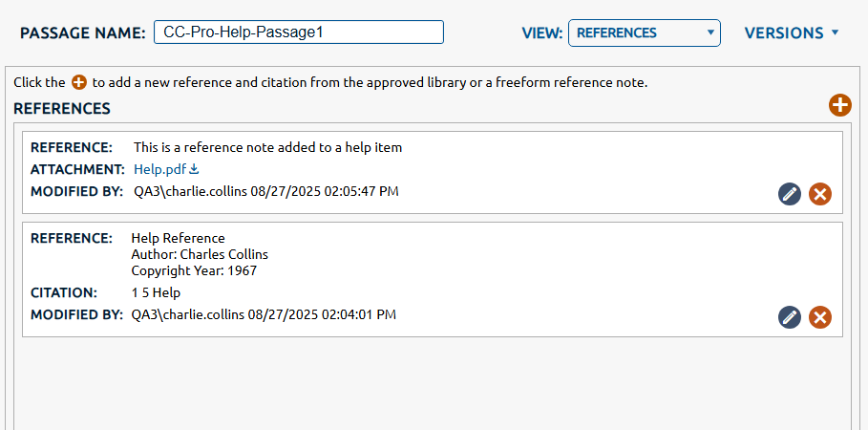868x430 pixels.
Task: Select the REFERENCES section heading
Action: point(62,109)
